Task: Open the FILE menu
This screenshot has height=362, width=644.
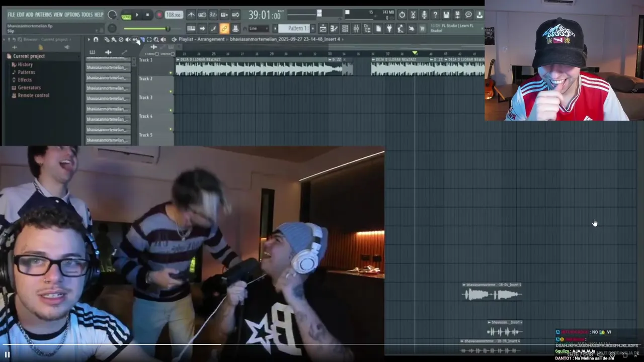Action: click(x=11, y=15)
